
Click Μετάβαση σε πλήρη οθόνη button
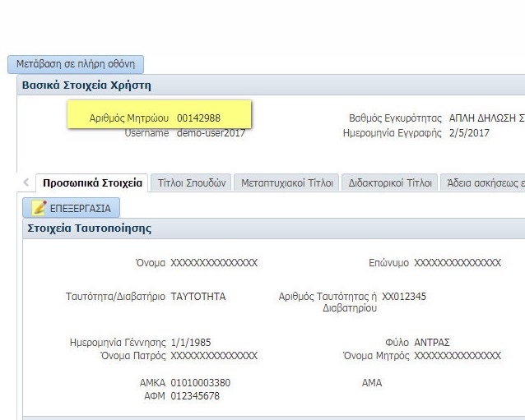[76, 64]
